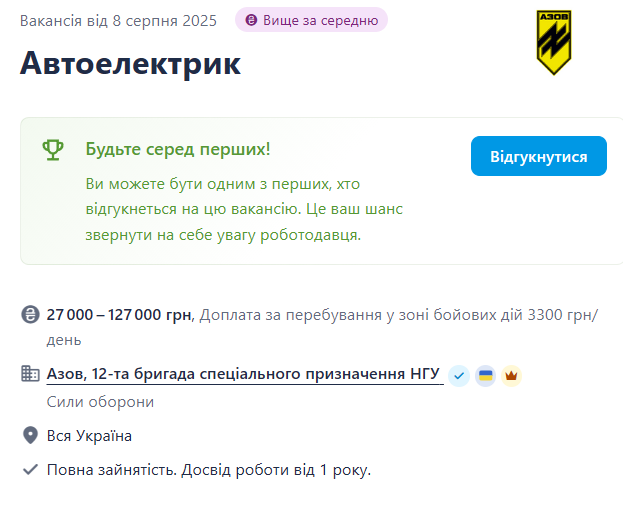Click the Автоелектрик vacancy title
The width and height of the screenshot is (623, 505).
click(130, 63)
